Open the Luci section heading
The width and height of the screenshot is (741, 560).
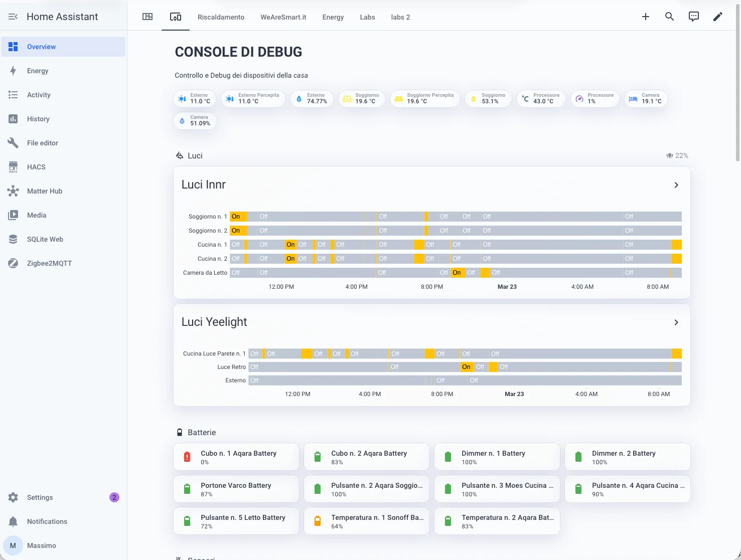tap(195, 156)
